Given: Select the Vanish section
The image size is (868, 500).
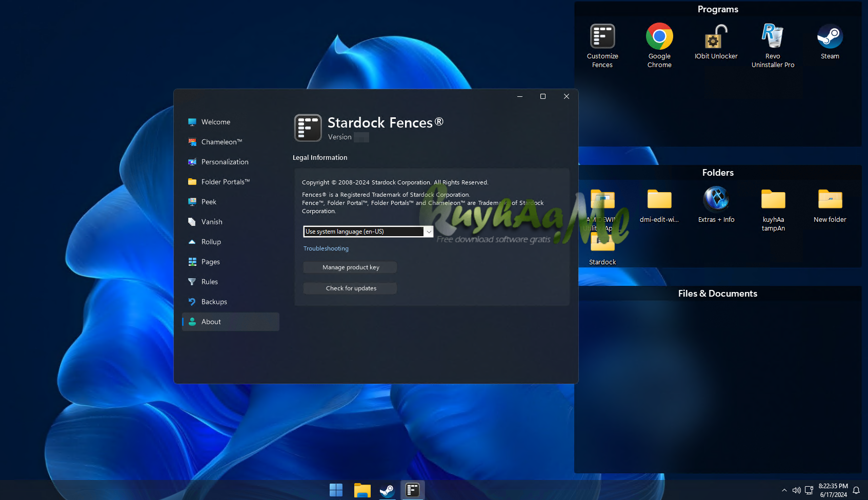Looking at the screenshot, I should click(x=231, y=222).
